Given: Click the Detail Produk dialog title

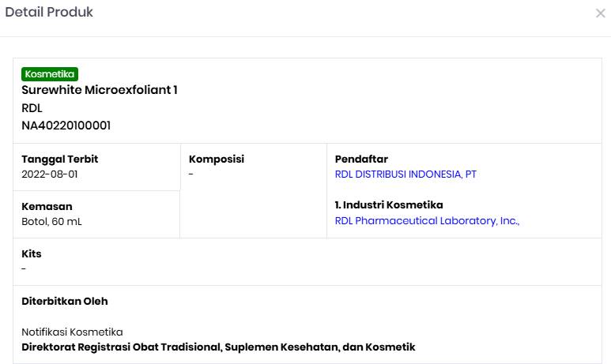Looking at the screenshot, I should (49, 13).
